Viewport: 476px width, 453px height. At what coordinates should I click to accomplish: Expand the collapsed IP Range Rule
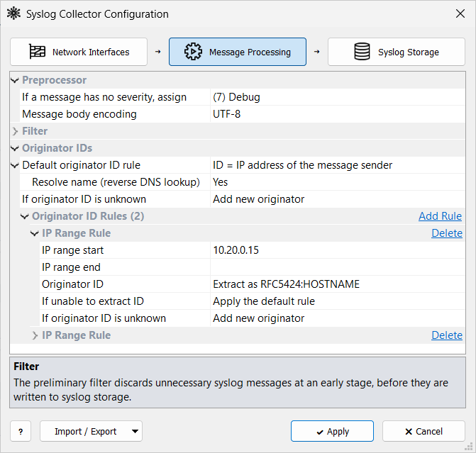pyautogui.click(x=35, y=335)
